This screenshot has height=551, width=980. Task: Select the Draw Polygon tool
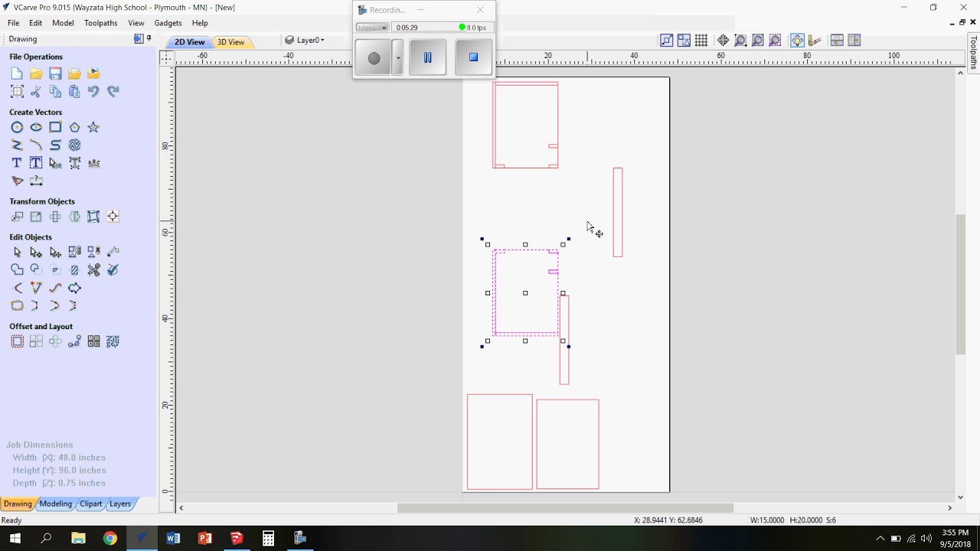[74, 127]
